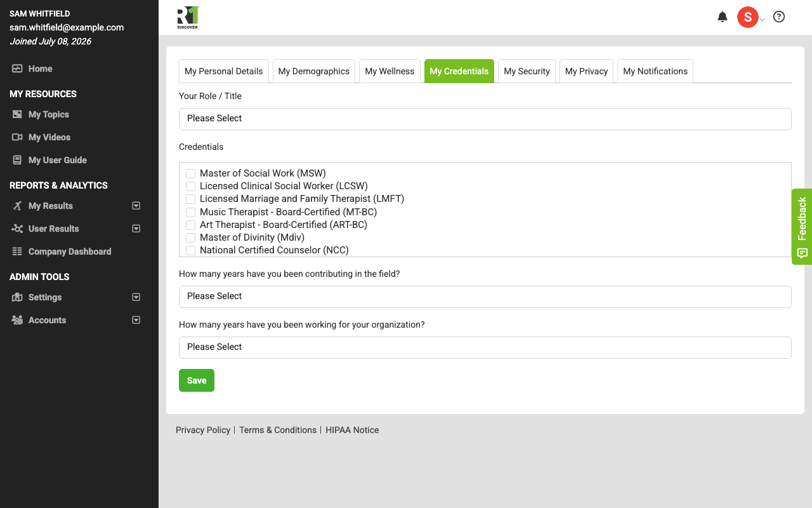Click the red S user avatar
This screenshot has width=812, height=508.
click(748, 17)
